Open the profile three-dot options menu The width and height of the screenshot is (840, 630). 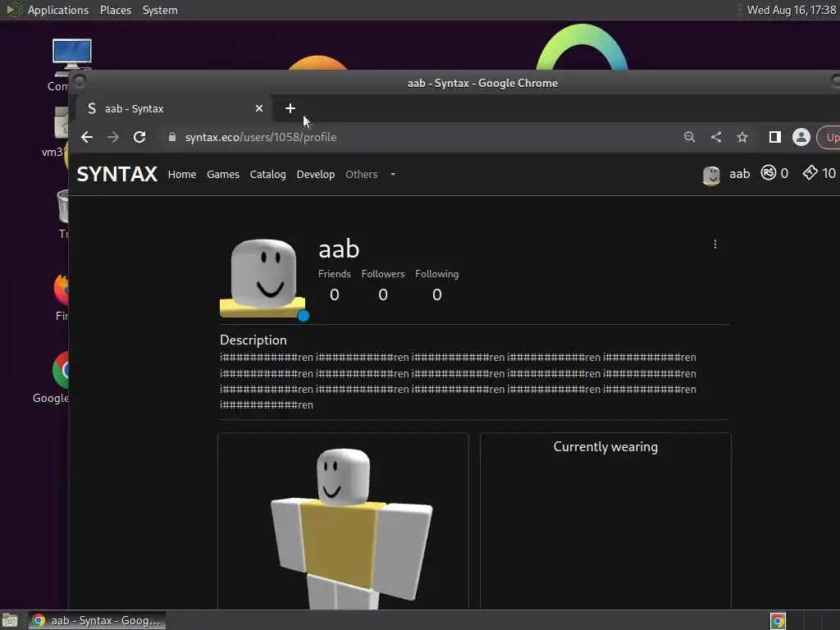pyautogui.click(x=715, y=244)
